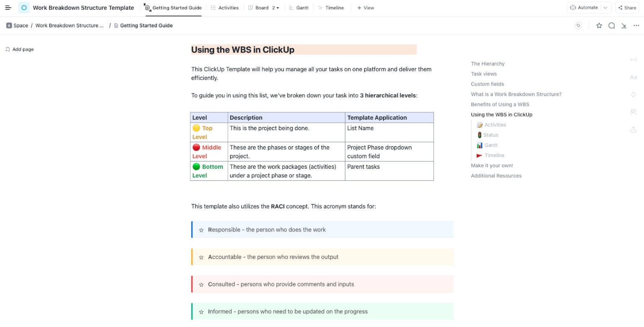Click the page export download icon
This screenshot has height=327, width=644.
click(624, 26)
